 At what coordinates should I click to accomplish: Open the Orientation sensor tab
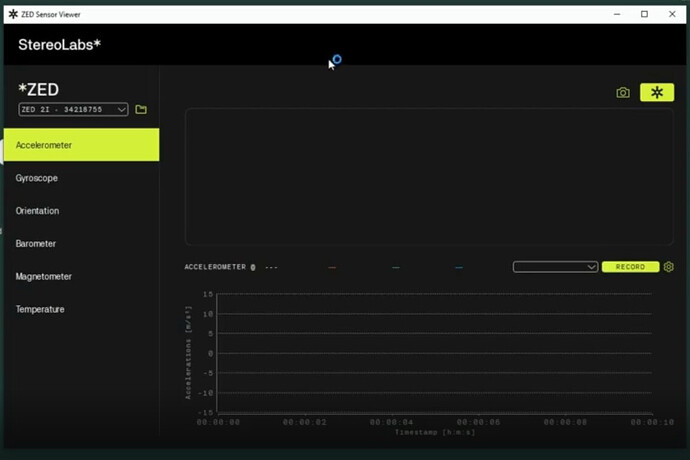coord(37,211)
